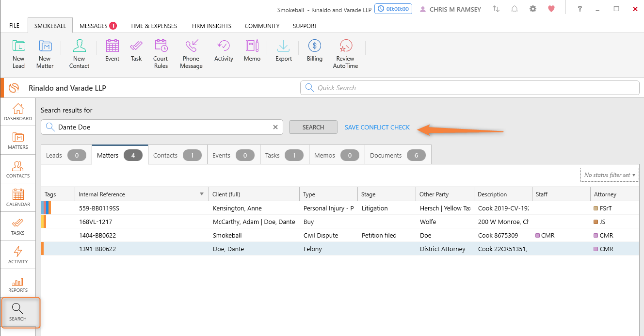Open Search in the left sidebar
Screen dimensions: 644x336
click(18, 312)
